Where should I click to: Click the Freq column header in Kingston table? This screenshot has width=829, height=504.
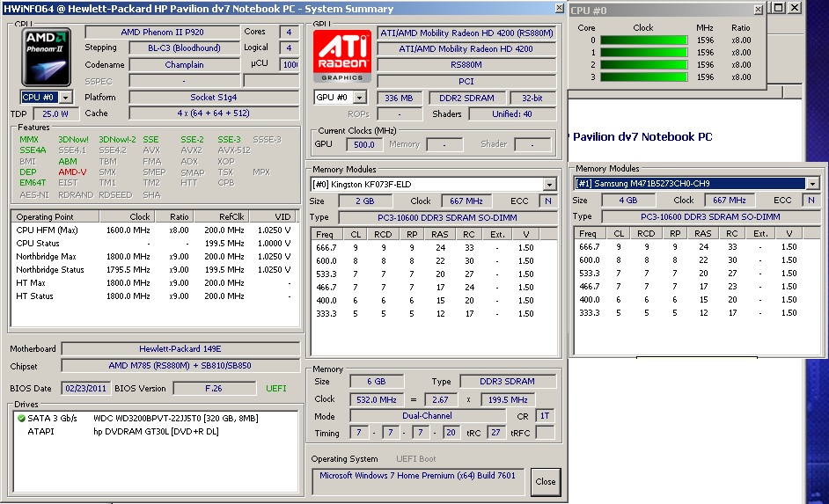[x=325, y=235]
